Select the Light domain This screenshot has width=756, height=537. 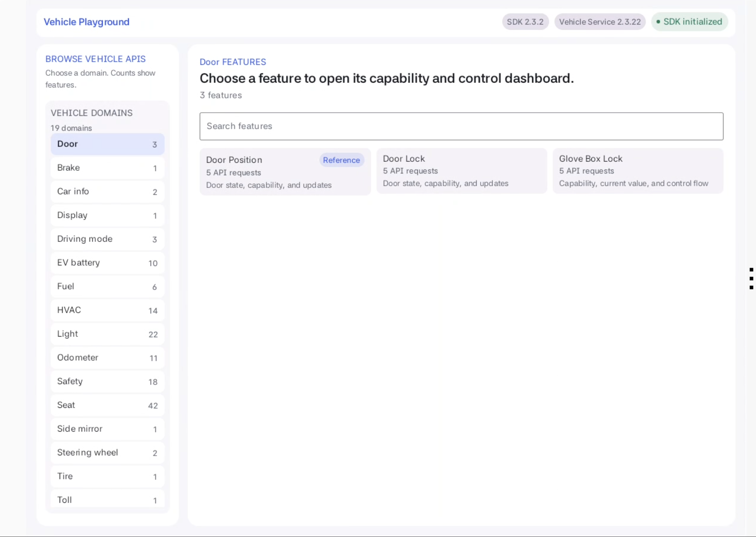point(107,334)
